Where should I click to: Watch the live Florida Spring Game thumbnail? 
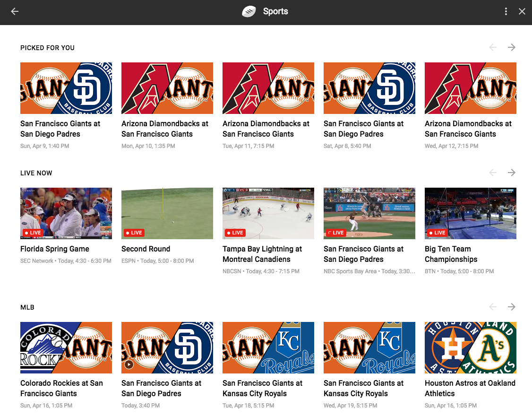point(66,213)
